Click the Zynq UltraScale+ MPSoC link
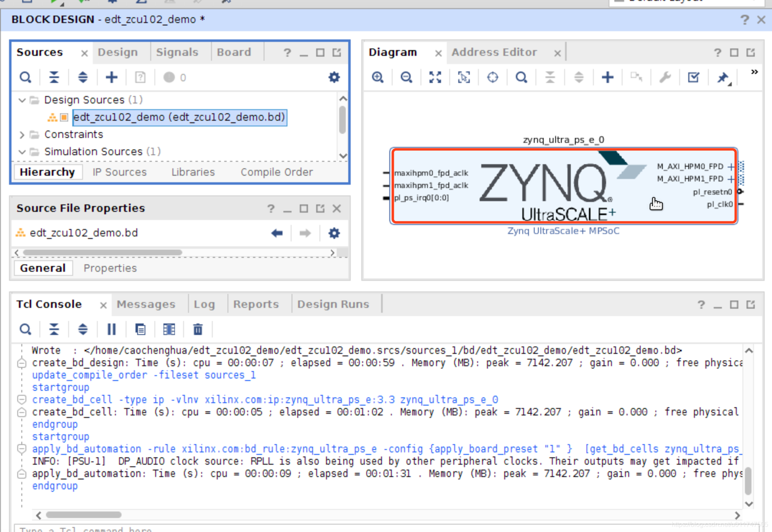The width and height of the screenshot is (772, 532). coord(563,231)
